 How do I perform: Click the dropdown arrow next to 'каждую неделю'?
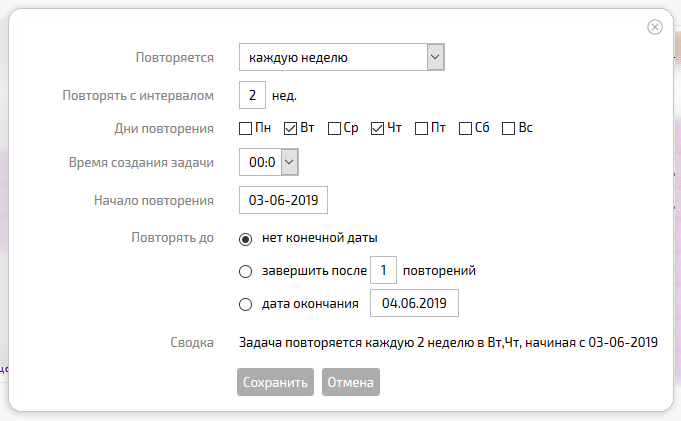click(435, 57)
